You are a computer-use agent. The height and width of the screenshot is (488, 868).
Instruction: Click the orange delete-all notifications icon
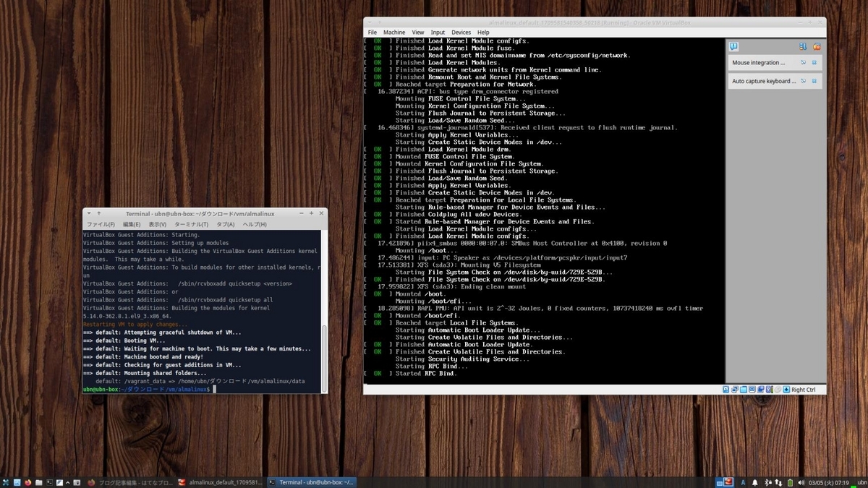[x=816, y=47]
